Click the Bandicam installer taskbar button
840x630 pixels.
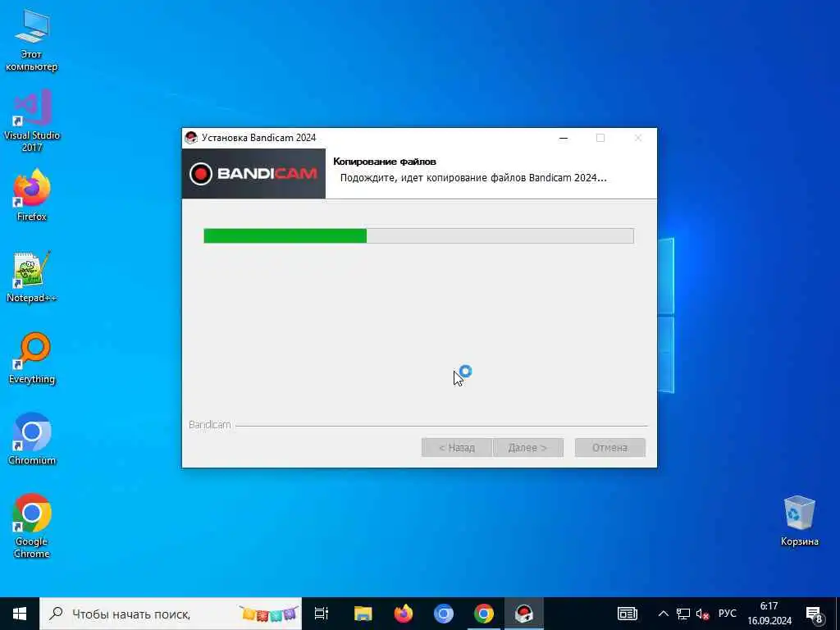click(x=524, y=614)
